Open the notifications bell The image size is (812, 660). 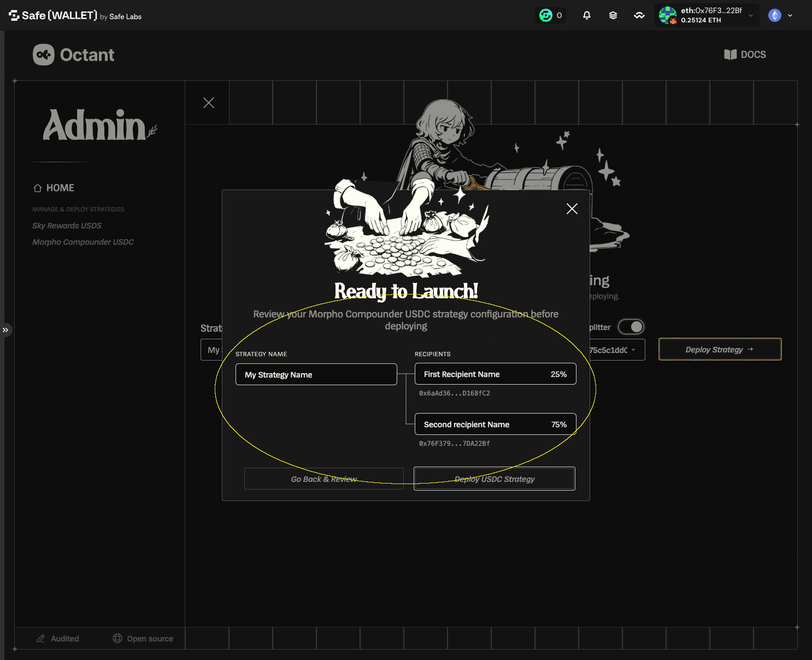pyautogui.click(x=587, y=15)
